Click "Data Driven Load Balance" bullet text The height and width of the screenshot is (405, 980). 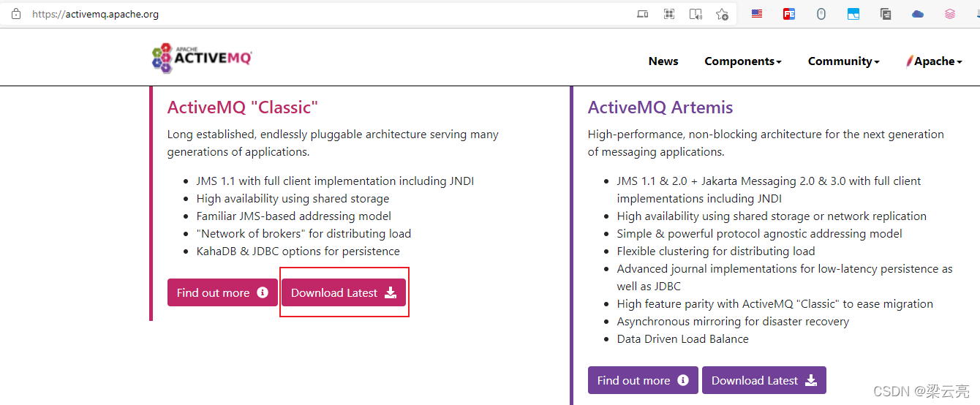click(x=683, y=339)
